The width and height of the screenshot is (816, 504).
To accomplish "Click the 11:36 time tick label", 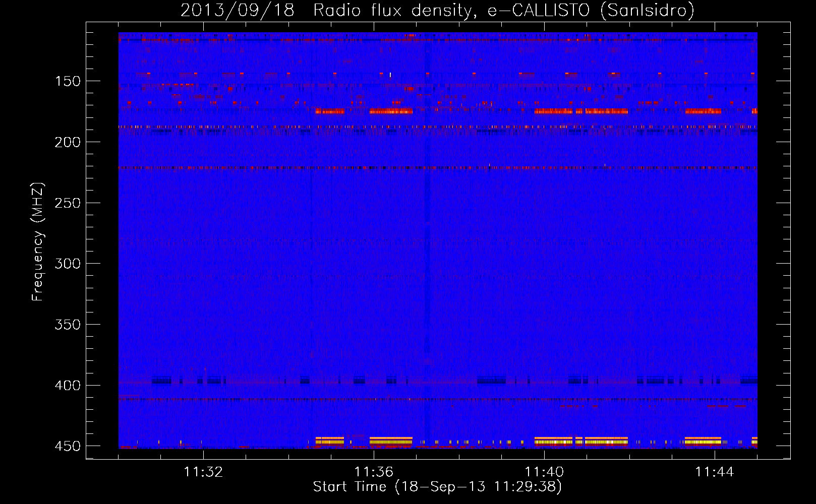I will 374,472.
